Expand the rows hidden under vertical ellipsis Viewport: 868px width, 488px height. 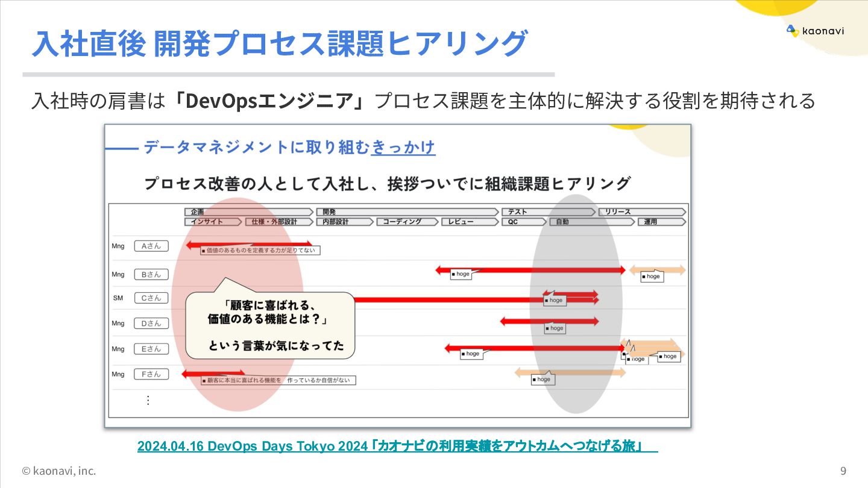(x=148, y=399)
